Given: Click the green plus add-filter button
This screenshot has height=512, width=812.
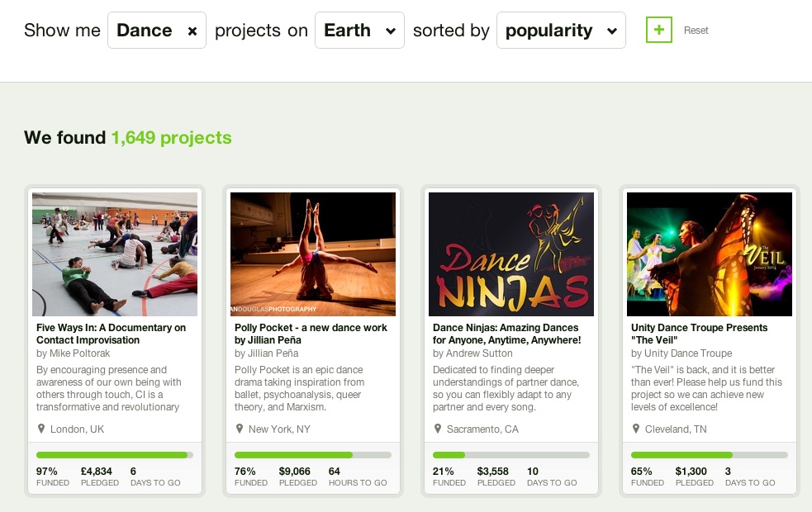Looking at the screenshot, I should click(x=658, y=31).
